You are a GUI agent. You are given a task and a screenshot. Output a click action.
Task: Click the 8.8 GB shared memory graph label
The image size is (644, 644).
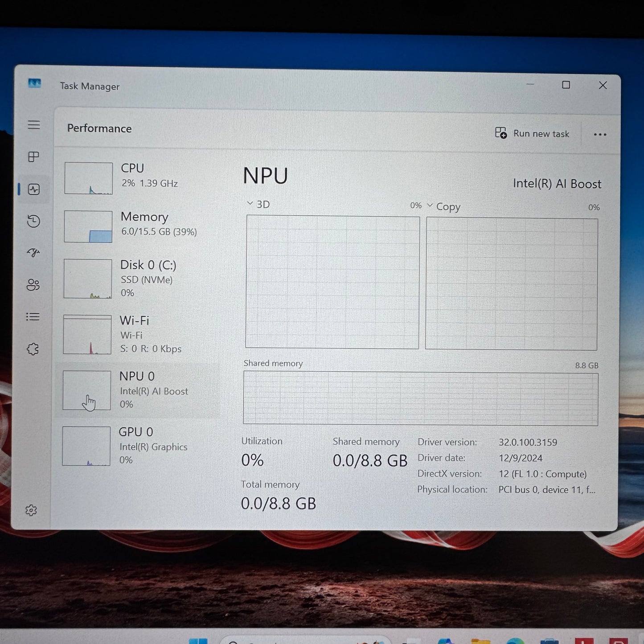tap(587, 365)
